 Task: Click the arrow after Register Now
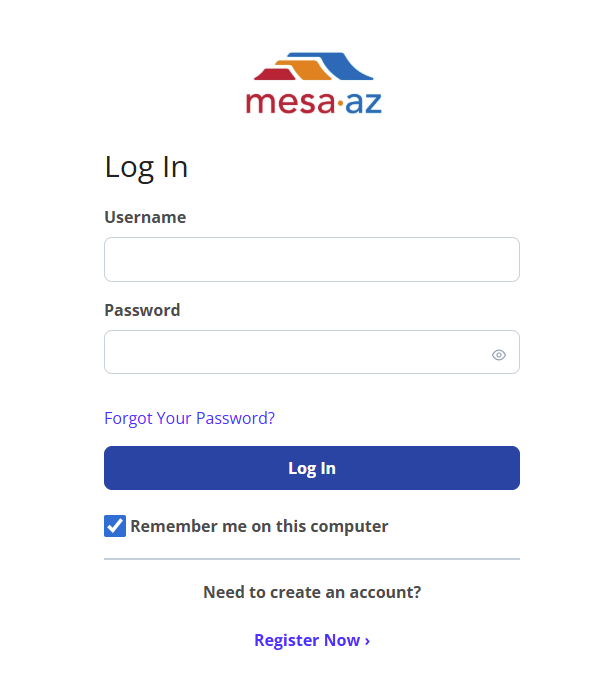[367, 640]
